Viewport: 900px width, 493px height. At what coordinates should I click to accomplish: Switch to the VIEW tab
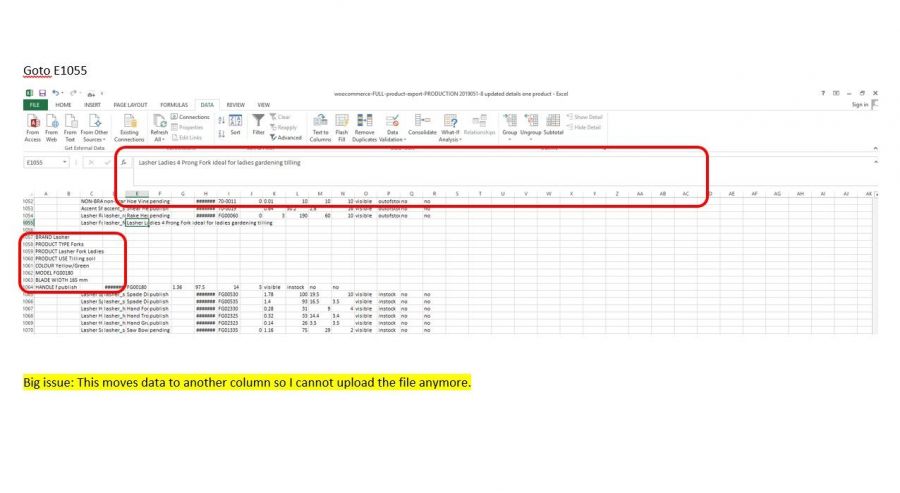coord(263,105)
